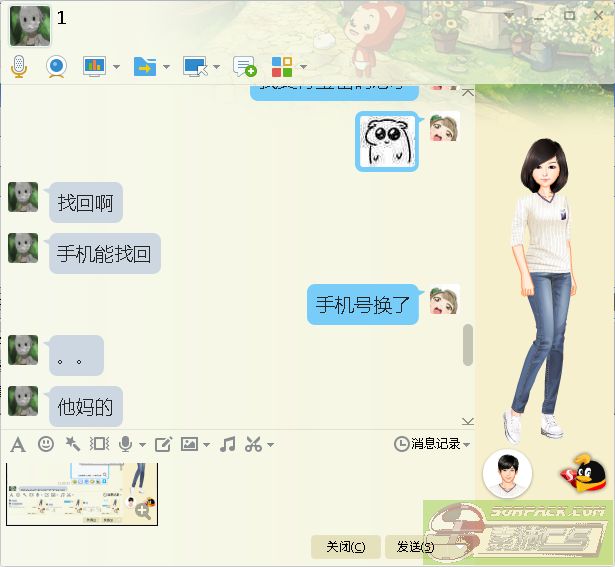
Task: Click the contact avatar in the title bar
Action: point(30,25)
